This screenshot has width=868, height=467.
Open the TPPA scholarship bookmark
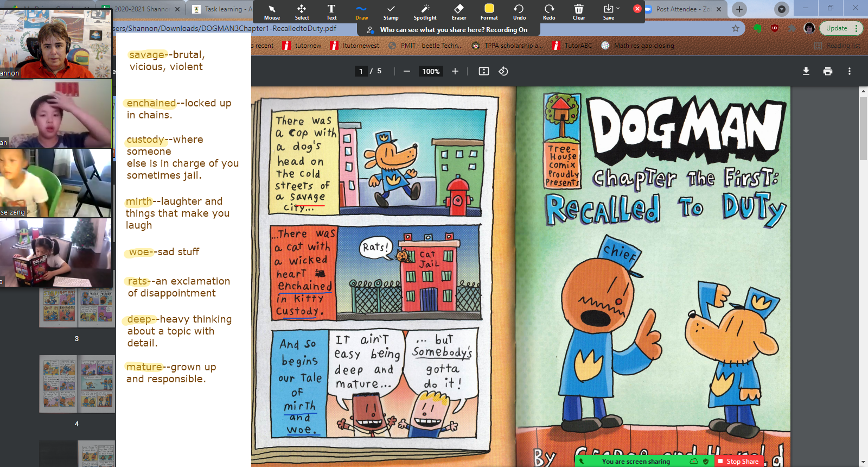click(x=507, y=46)
